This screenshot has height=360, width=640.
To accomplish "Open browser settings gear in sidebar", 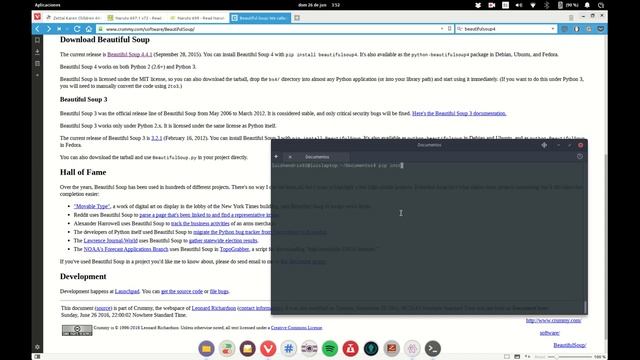I will [37, 347].
